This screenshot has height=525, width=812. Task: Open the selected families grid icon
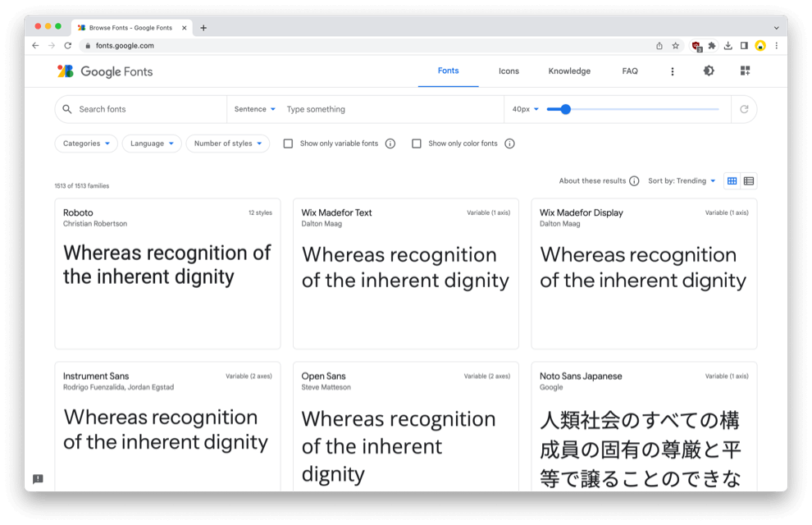(x=745, y=71)
